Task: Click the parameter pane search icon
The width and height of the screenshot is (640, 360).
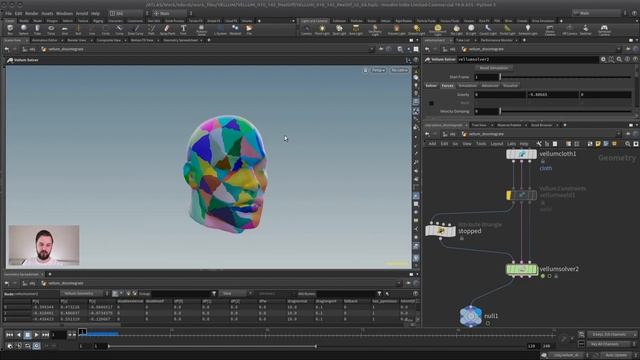Action: (x=619, y=60)
